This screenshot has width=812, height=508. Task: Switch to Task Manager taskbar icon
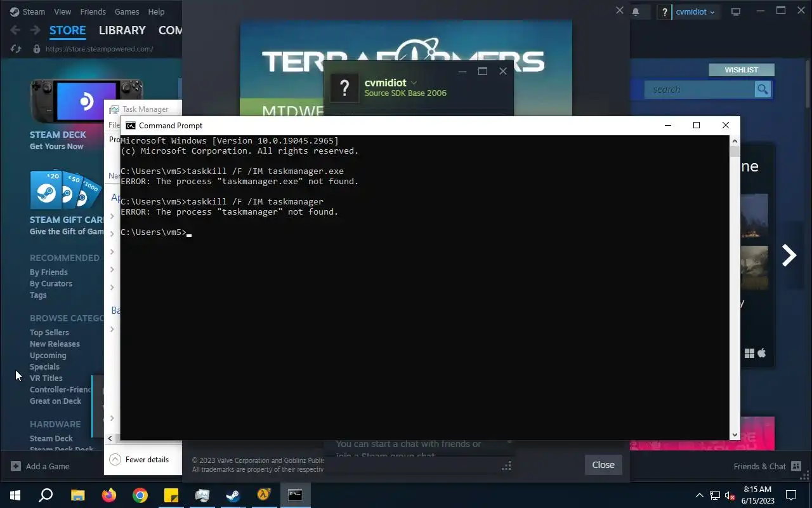point(202,495)
